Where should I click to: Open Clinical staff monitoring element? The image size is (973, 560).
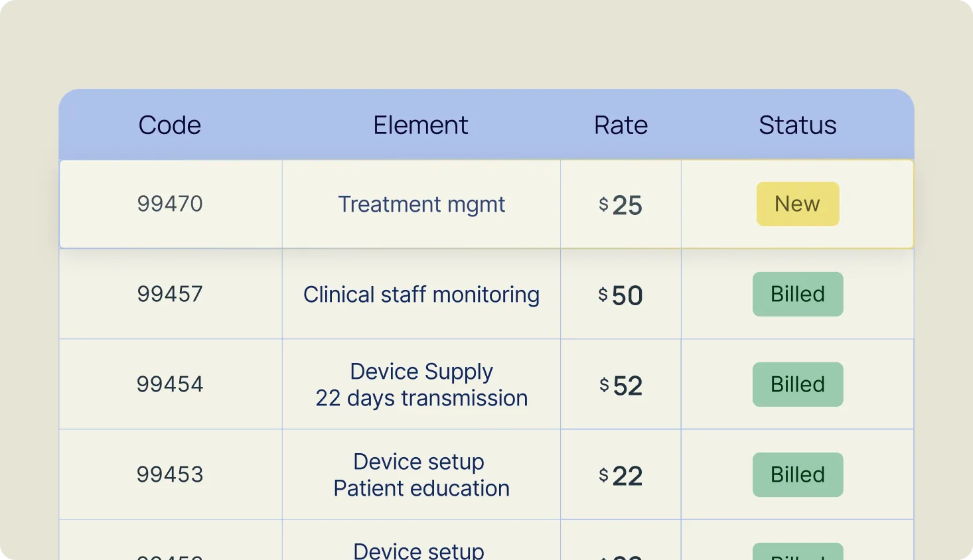coord(421,295)
